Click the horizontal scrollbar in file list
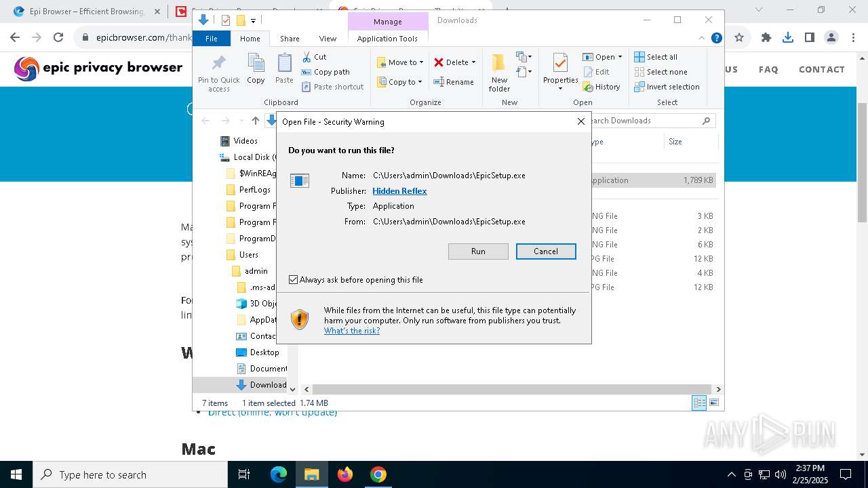The width and height of the screenshot is (868, 488). coord(511,389)
